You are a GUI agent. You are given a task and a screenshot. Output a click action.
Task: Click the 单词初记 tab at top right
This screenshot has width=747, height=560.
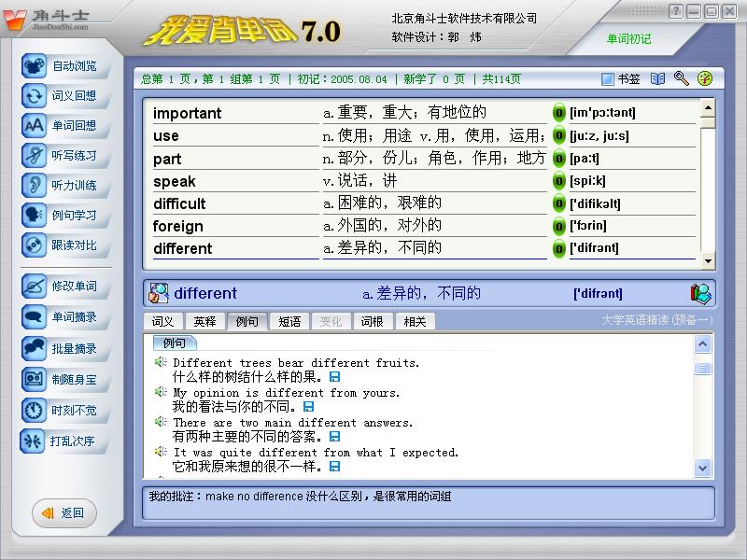628,39
